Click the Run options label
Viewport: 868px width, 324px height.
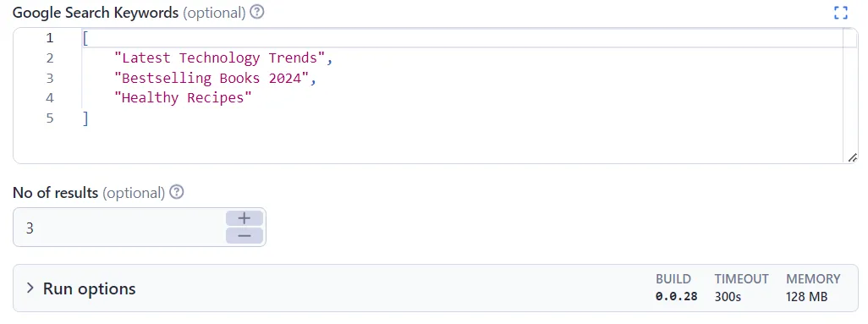(89, 288)
